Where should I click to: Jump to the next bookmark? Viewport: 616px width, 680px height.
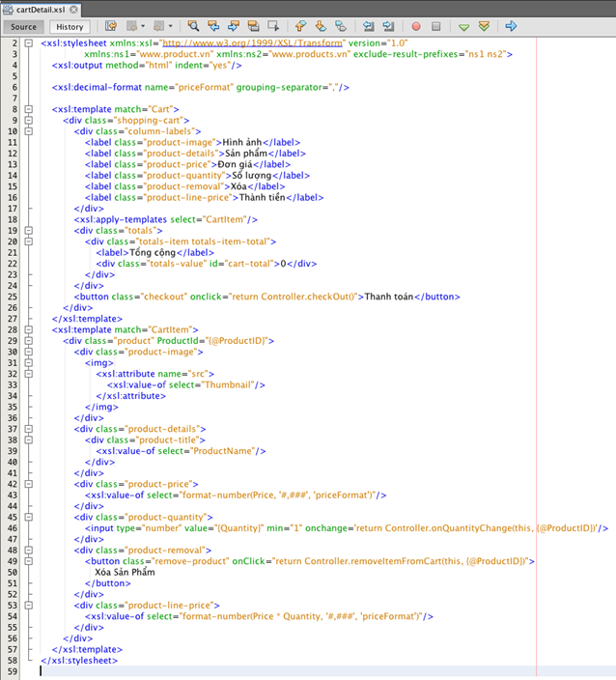321,26
